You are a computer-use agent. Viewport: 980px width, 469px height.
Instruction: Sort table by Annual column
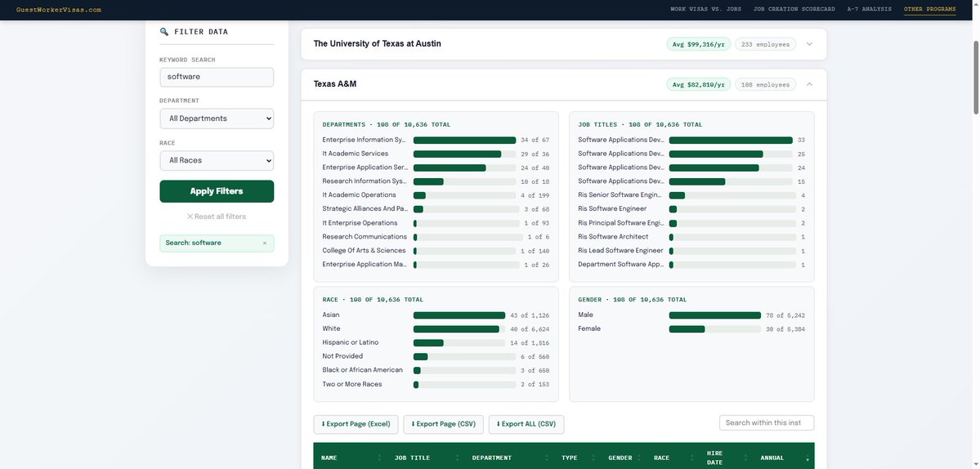point(783,458)
